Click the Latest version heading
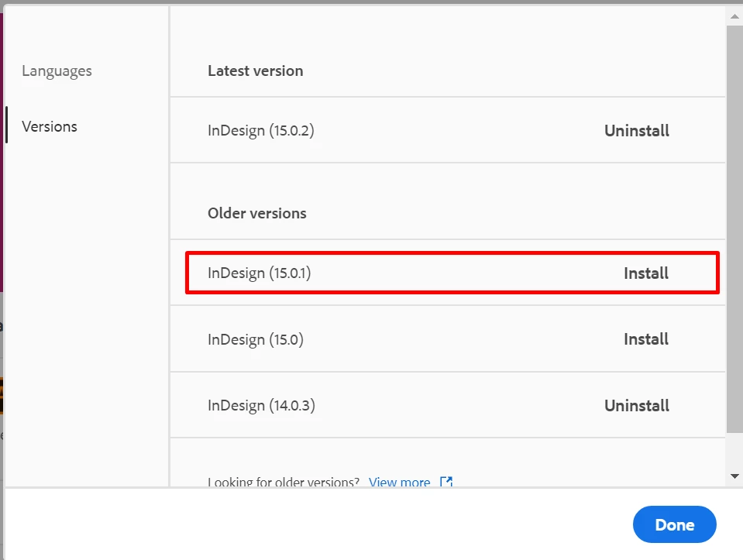This screenshot has height=560, width=743. point(256,71)
